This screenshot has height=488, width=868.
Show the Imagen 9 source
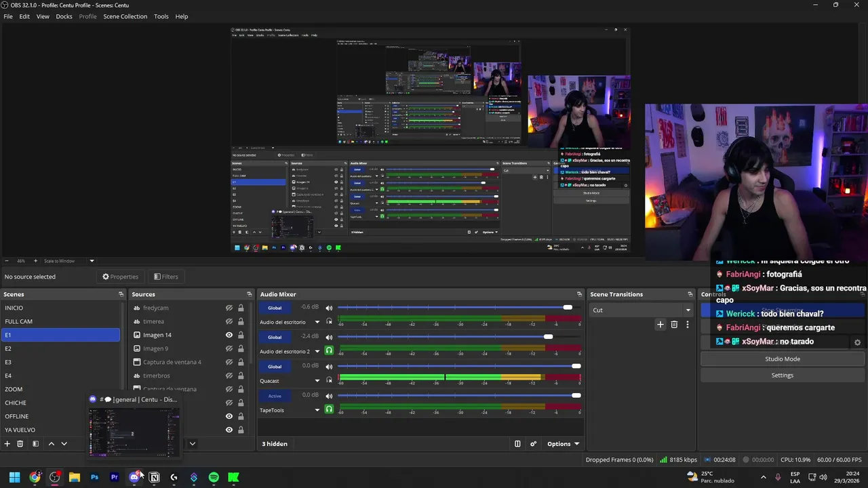[229, 348]
